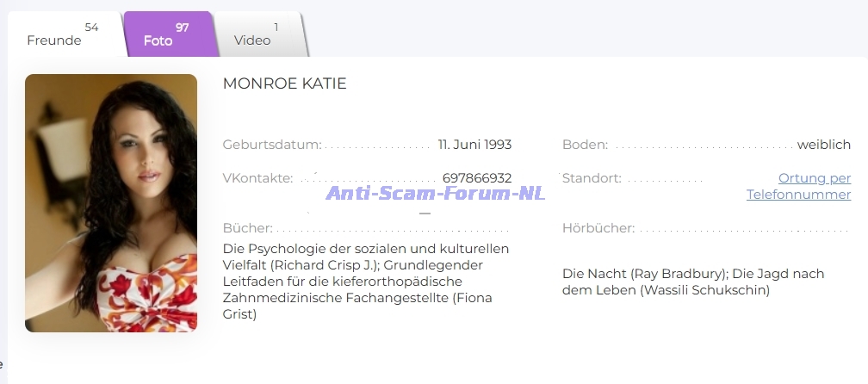Click the Bücher section label

point(247,228)
